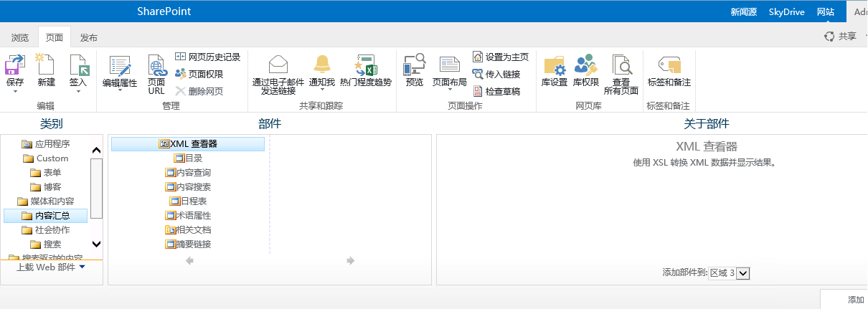This screenshot has height=309, width=868.
Task: Open popularity trends (热门程度趋势) icon
Action: click(x=367, y=65)
